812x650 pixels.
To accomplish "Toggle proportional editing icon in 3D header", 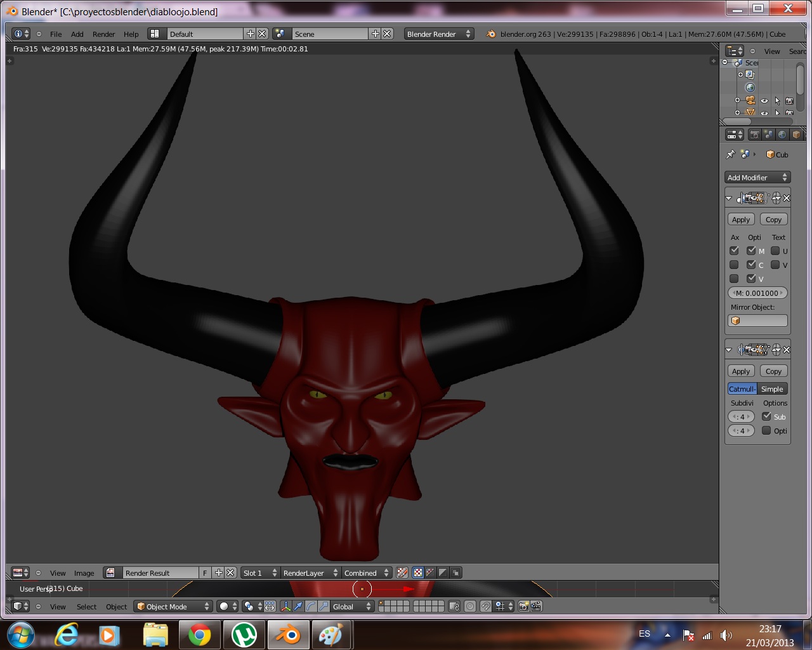I will pyautogui.click(x=470, y=606).
